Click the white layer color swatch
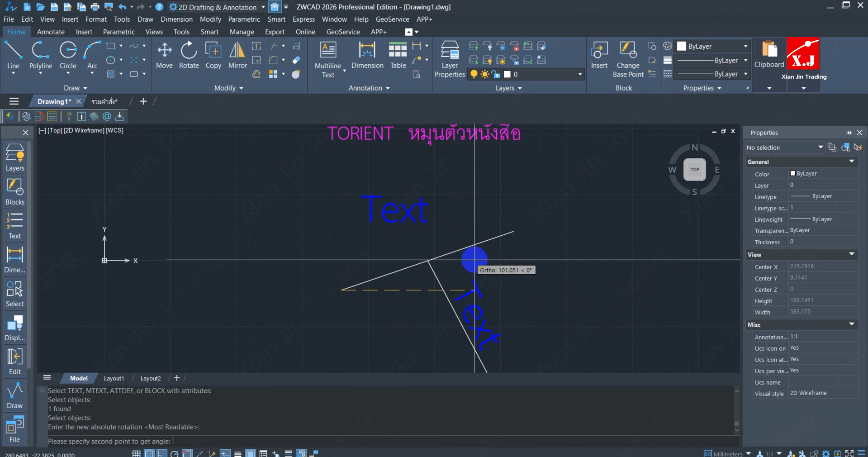This screenshot has width=868, height=457. tap(507, 74)
